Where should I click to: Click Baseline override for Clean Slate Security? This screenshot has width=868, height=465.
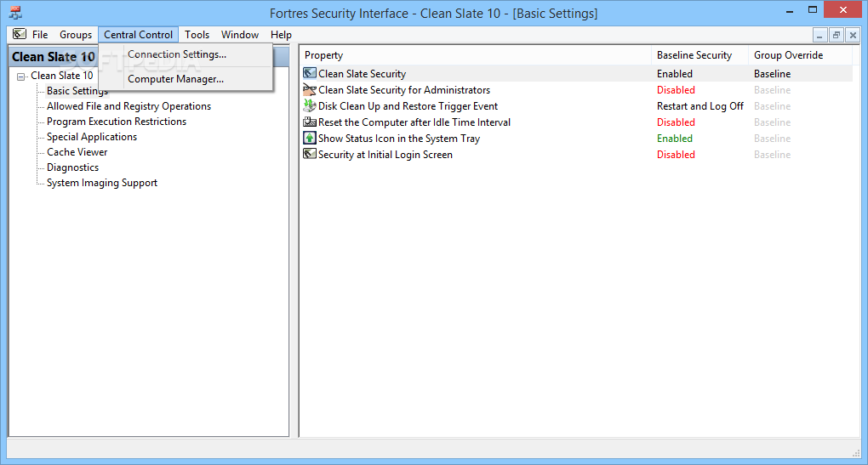point(772,74)
